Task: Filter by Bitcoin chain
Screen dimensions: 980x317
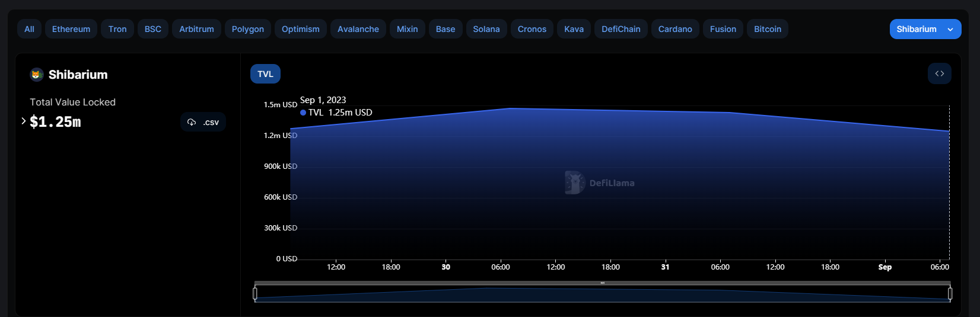Action: coord(768,29)
